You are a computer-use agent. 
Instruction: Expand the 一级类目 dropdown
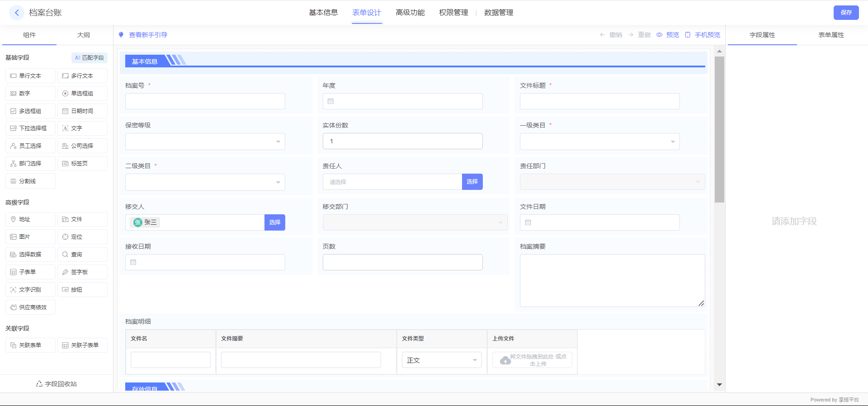[x=599, y=142]
